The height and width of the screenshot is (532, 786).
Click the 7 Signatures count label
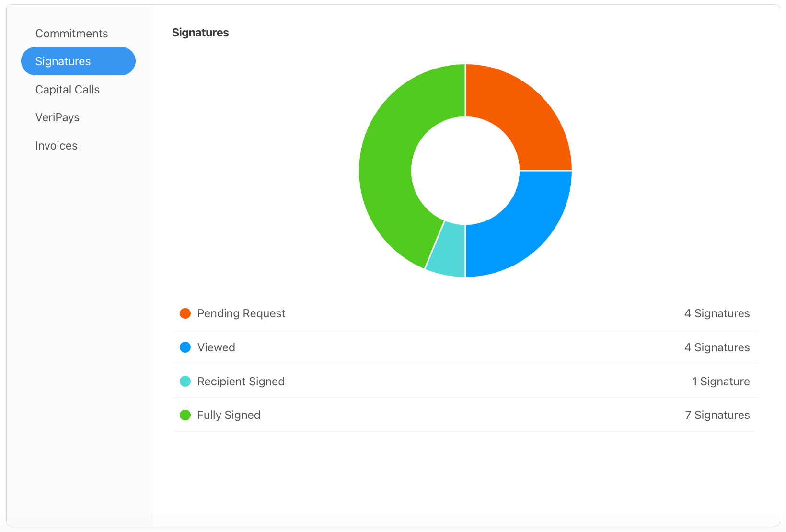(717, 415)
